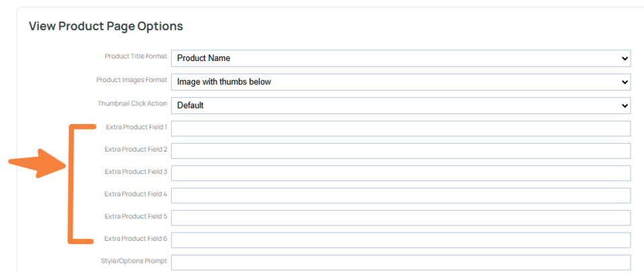
Task: Open the Thumbnail Click Action dropdown
Action: [400, 105]
